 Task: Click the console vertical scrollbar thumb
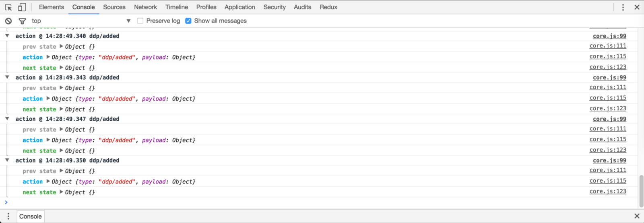(x=641, y=190)
